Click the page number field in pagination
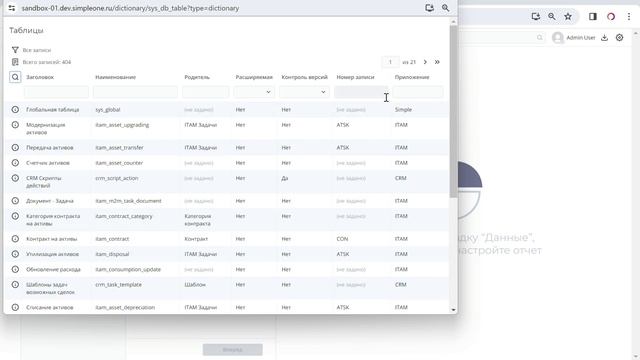640x360 pixels. 390,62
